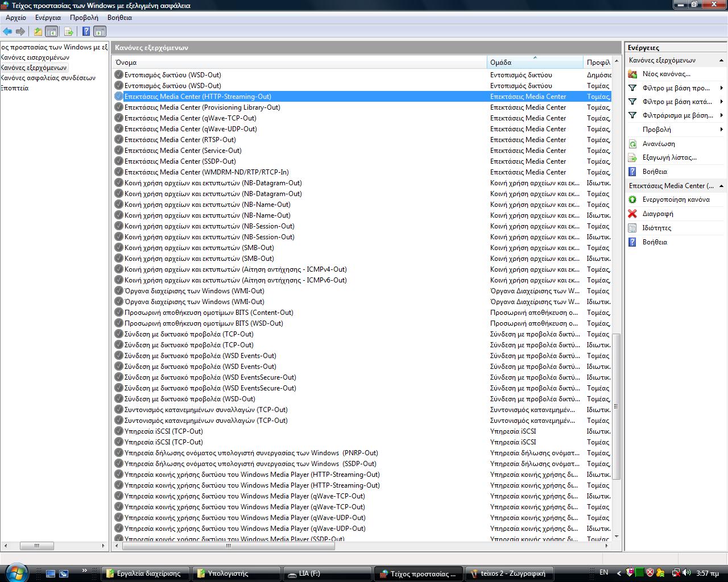The width and height of the screenshot is (728, 582).
Task: Click Εξαγωγή λίστας… action link
Action: pos(669,157)
